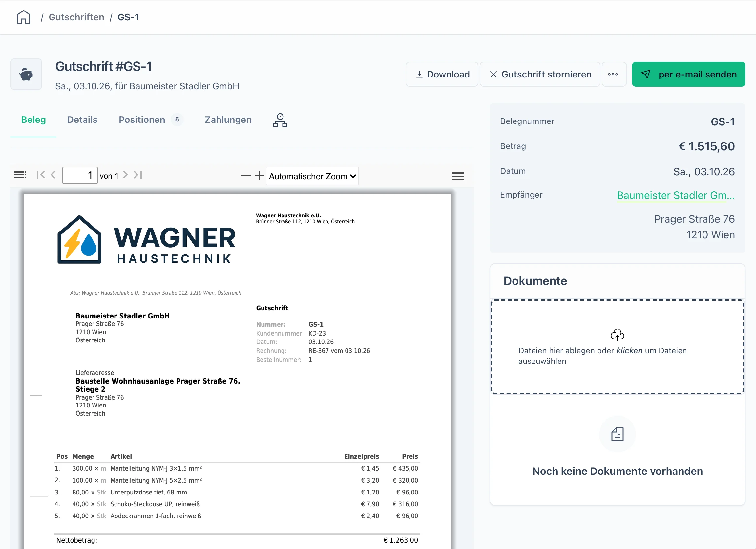The image size is (756, 549).
Task: Click 'RE-367 vom 03.10.26' invoice reference
Action: pyautogui.click(x=339, y=351)
